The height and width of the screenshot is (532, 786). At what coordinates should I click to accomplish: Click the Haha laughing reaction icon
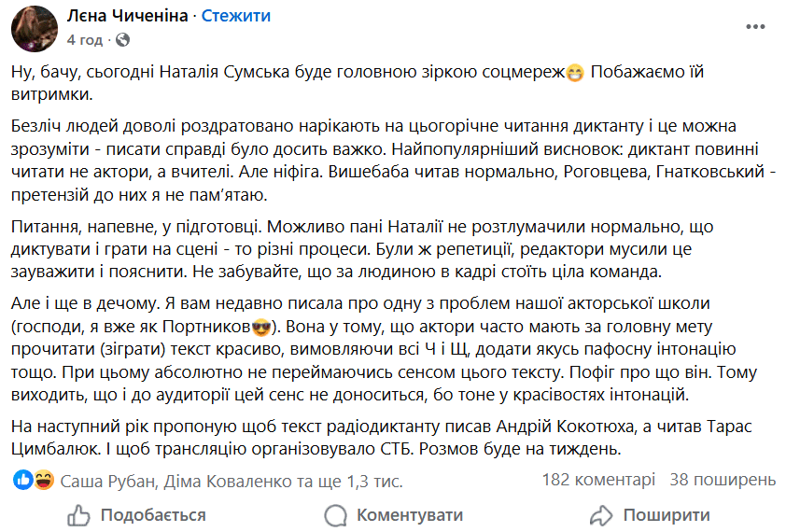tap(42, 481)
